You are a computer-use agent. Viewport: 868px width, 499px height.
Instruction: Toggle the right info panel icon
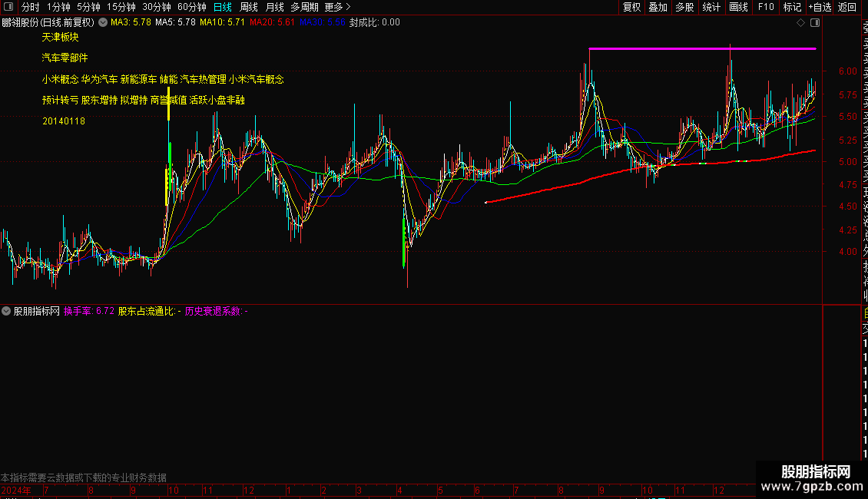815,23
